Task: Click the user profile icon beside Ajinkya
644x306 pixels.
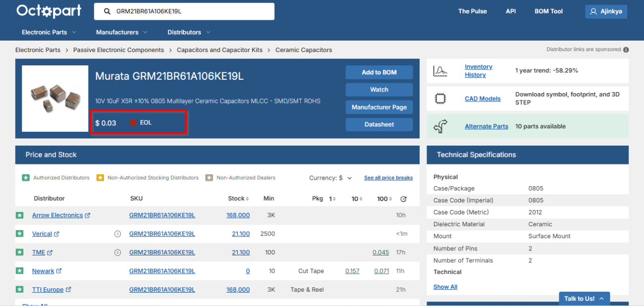Action: click(593, 11)
